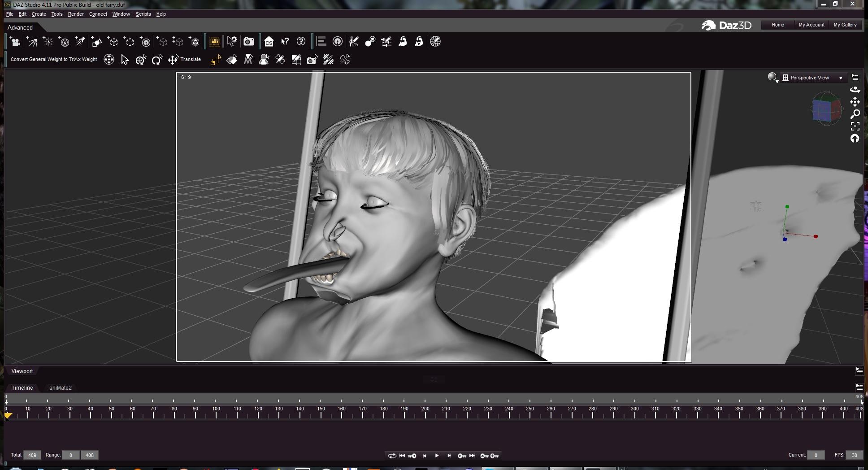The image size is (868, 470).
Task: Open the Connect menu
Action: point(98,14)
